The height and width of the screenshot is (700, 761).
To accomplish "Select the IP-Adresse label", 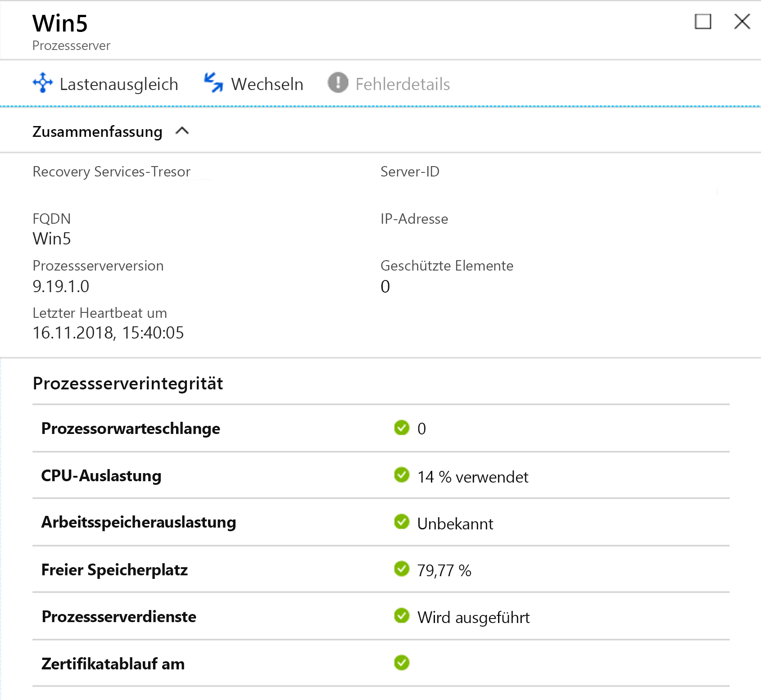I will click(x=414, y=219).
